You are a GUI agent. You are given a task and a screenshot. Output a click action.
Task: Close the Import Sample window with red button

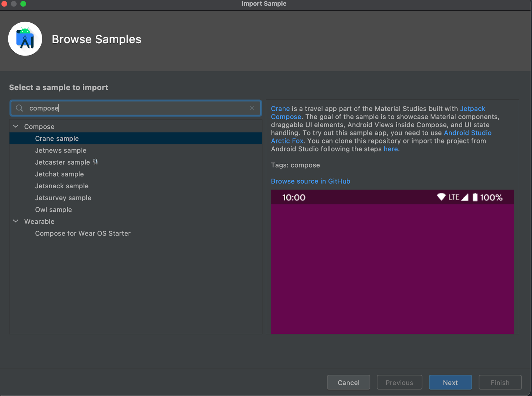4,4
